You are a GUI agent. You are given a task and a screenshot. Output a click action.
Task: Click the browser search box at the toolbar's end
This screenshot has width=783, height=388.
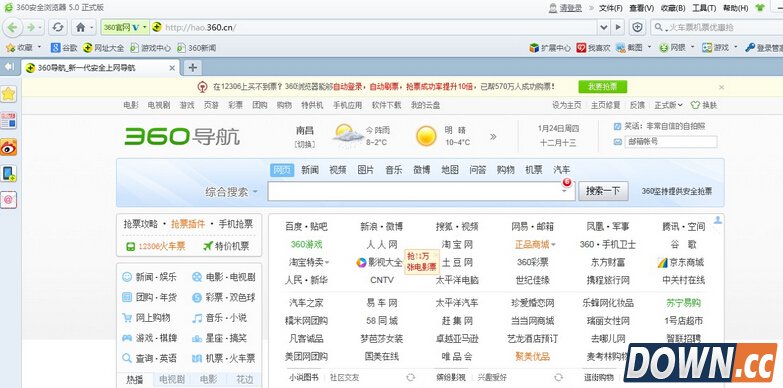pos(716,27)
